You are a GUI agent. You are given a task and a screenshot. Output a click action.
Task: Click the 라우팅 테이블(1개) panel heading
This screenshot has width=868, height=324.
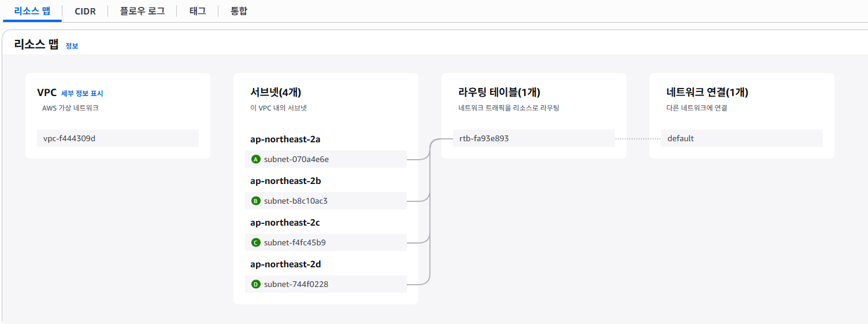[x=499, y=92]
